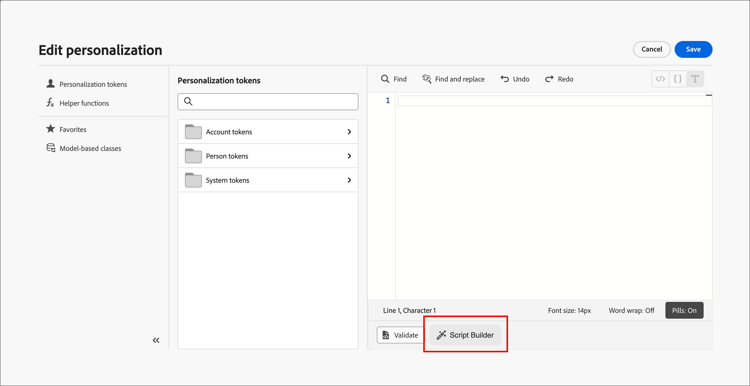Click the Personalization tokens panel heading
Screen dimensions: 750x386
click(219, 80)
